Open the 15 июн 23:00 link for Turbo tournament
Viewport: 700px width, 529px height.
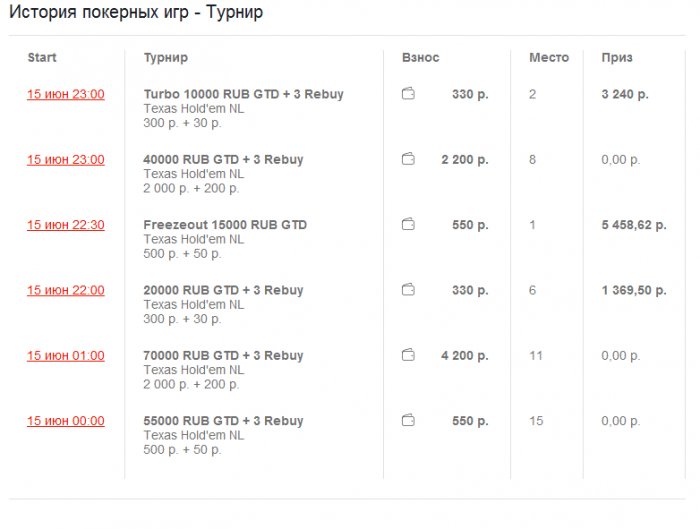(66, 94)
